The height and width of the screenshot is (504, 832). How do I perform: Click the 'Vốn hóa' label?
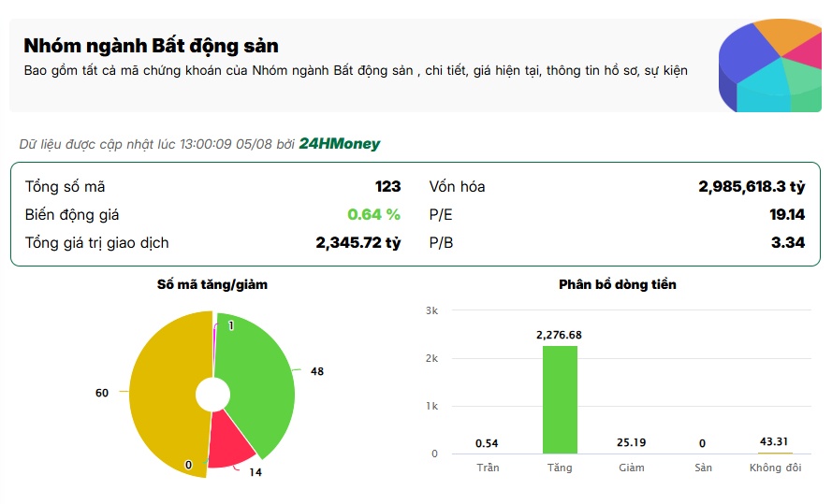(457, 187)
